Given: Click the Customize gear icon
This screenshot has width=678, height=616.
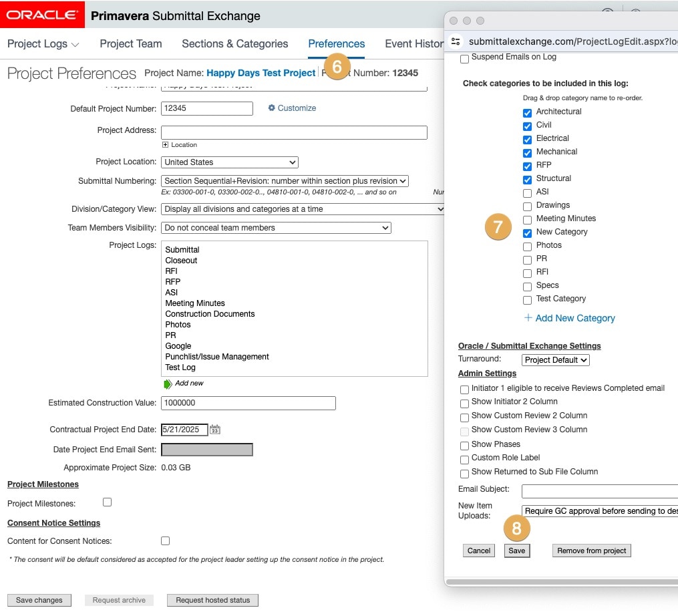Looking at the screenshot, I should [272, 108].
